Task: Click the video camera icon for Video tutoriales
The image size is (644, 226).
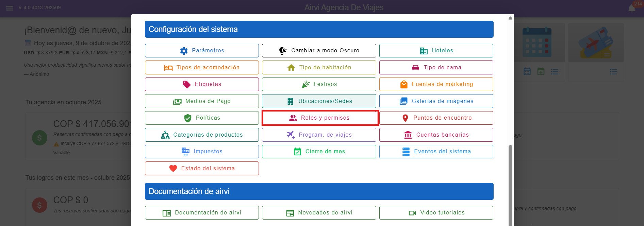Action: [412, 213]
